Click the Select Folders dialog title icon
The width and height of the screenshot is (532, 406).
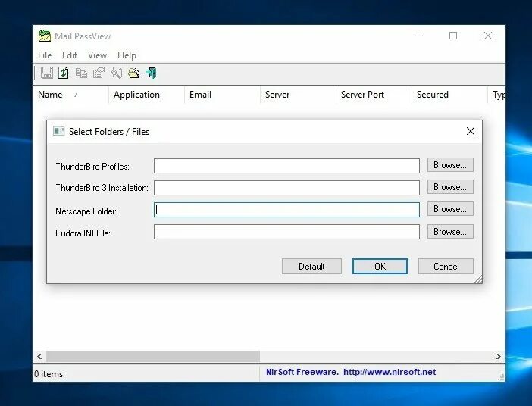coord(58,131)
